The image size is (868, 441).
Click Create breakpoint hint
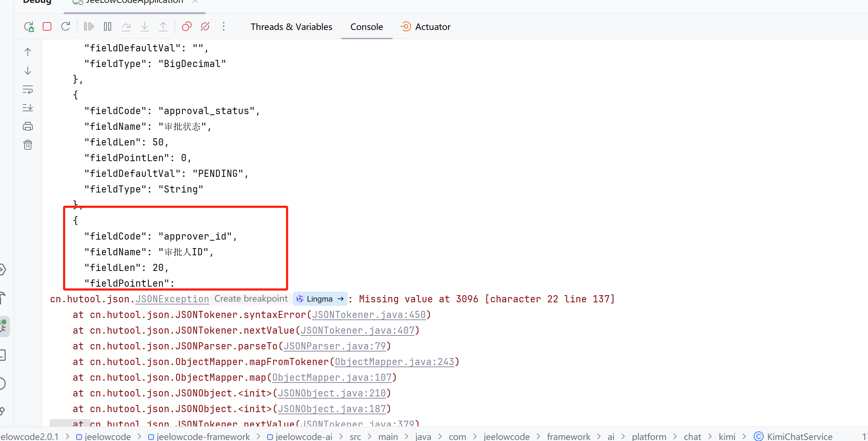tap(251, 299)
